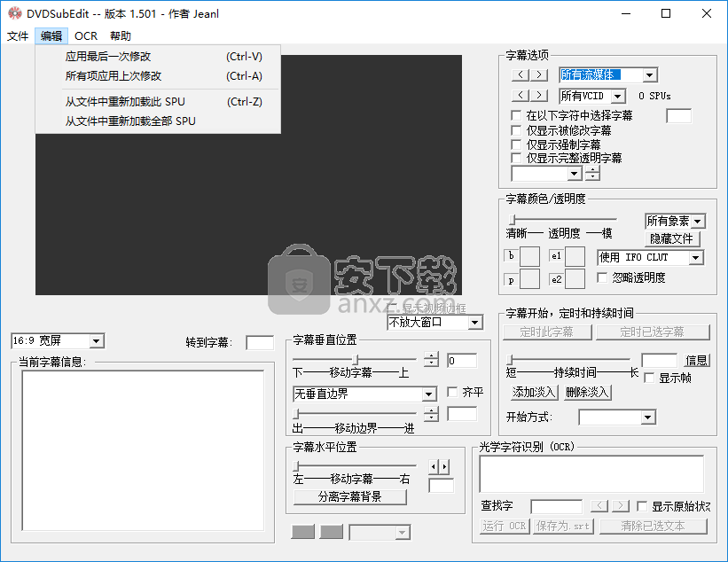Open the 无垂直边界 dropdown
Viewport: 728px width, 562px height.
(428, 394)
